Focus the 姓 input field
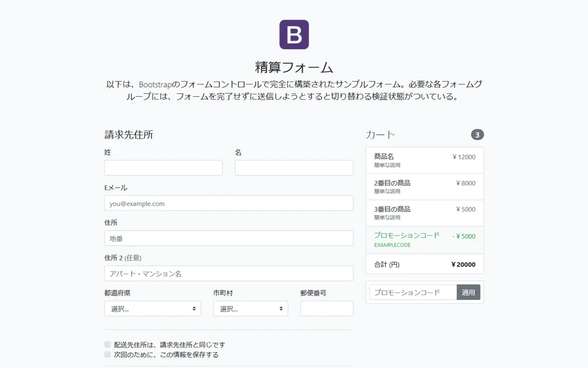The height and width of the screenshot is (368, 588). click(164, 168)
